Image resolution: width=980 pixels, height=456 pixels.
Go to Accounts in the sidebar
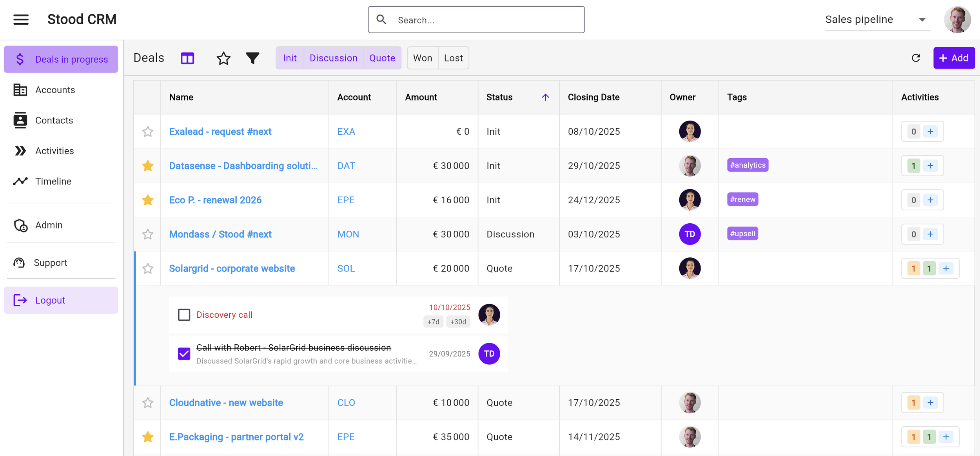tap(55, 90)
